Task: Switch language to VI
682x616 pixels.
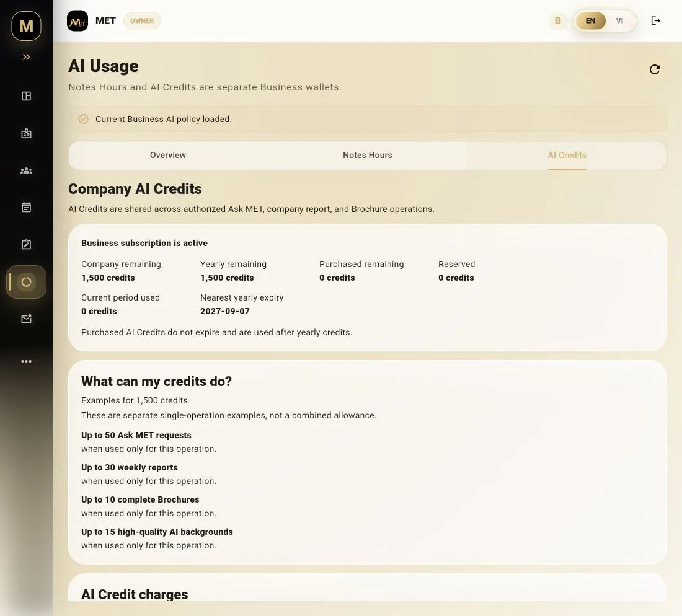Action: pos(619,21)
